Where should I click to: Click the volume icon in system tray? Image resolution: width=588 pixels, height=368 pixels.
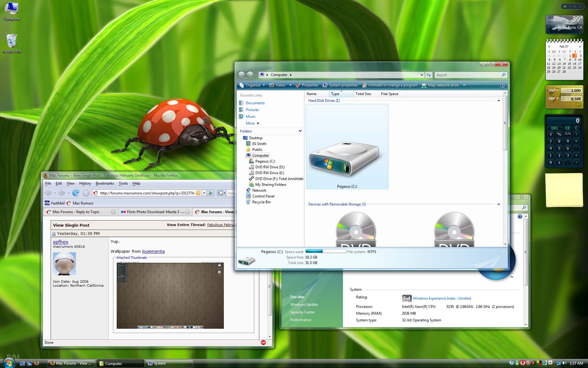[564, 363]
